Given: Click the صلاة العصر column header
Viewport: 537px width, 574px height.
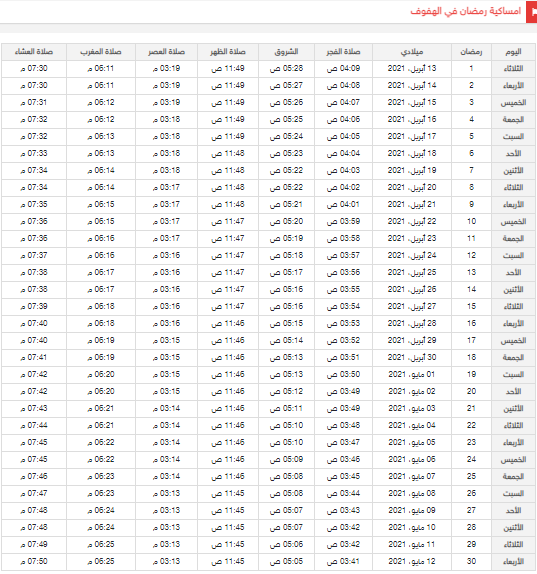Looking at the screenshot, I should click(x=166, y=52).
